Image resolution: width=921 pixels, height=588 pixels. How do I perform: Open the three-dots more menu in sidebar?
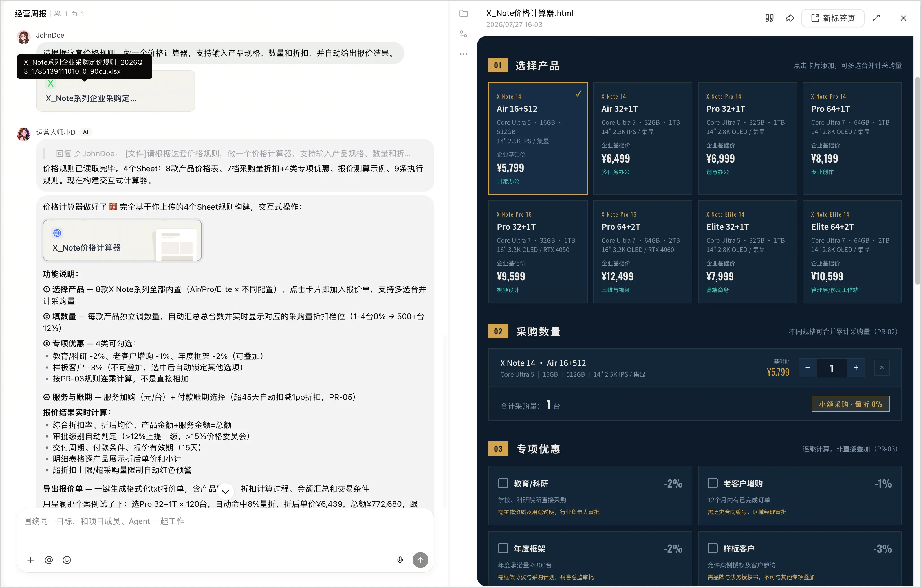point(463,54)
